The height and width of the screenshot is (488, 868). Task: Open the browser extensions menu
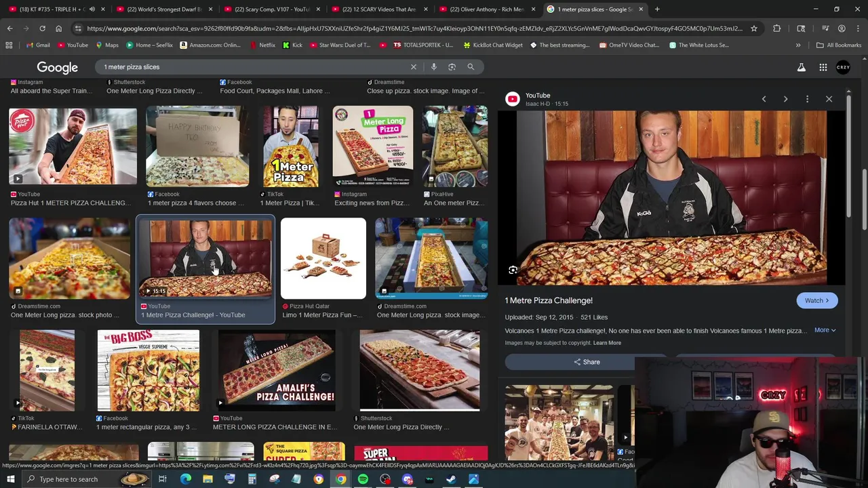[776, 28]
